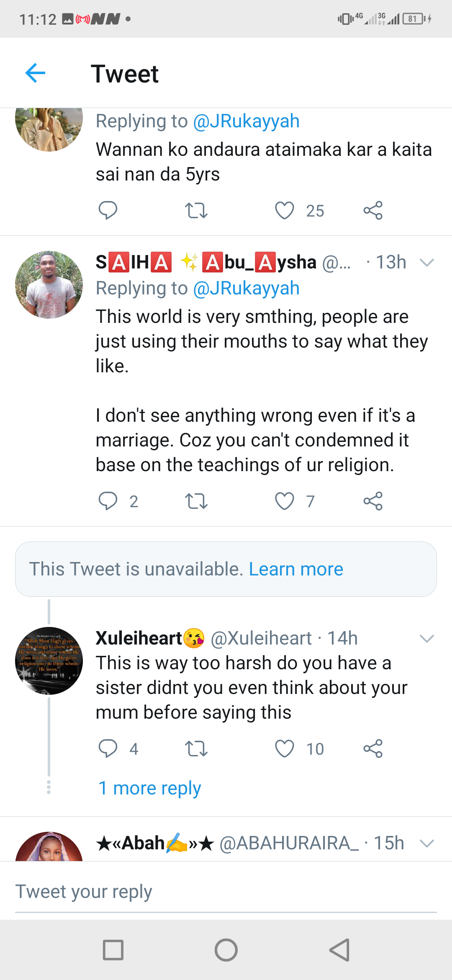Like Abu_Aysha's tweet with 7 likes
452x980 pixels.
pos(285,501)
